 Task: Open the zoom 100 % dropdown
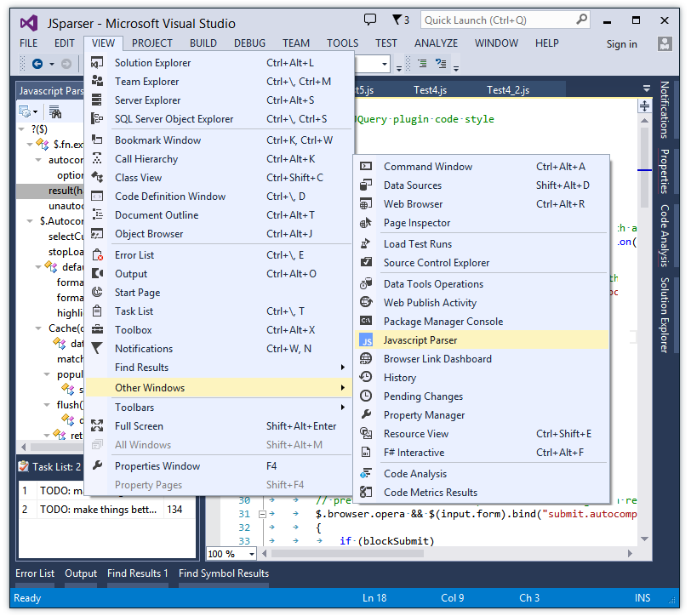click(252, 554)
